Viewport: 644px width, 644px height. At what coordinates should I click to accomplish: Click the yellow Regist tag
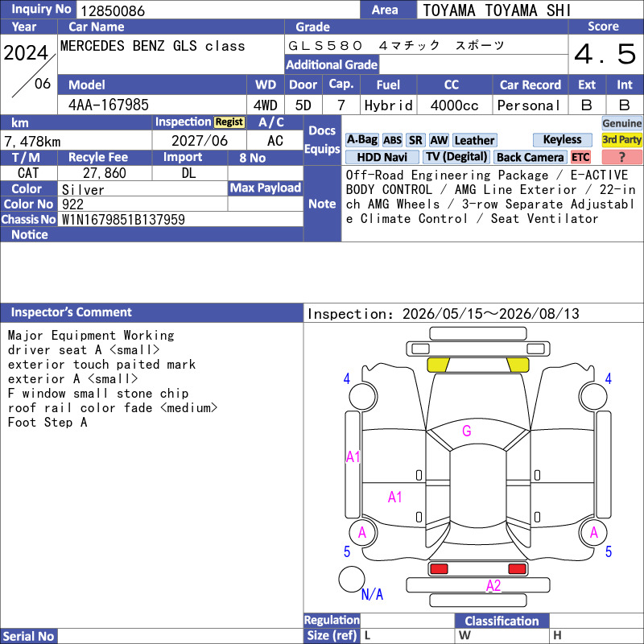pos(229,122)
